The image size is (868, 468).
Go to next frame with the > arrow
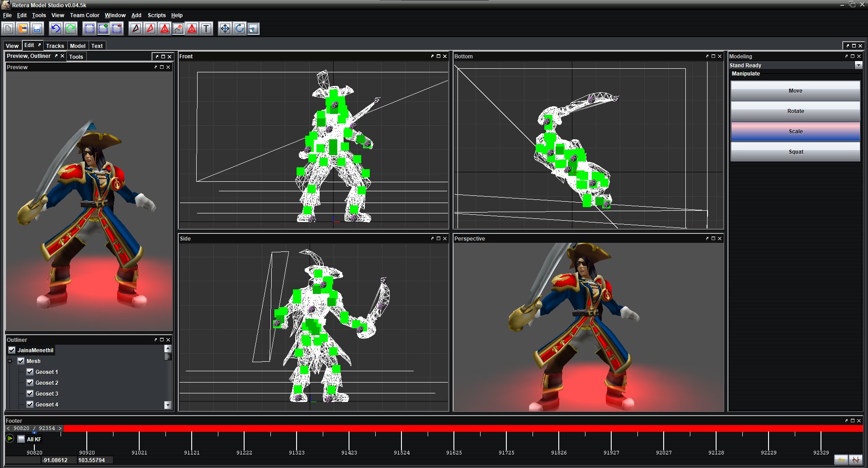pos(60,428)
